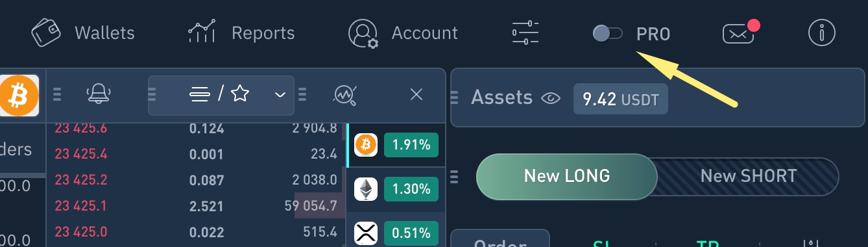Open the Account page
Screen dimensions: 868x247
click(x=403, y=33)
